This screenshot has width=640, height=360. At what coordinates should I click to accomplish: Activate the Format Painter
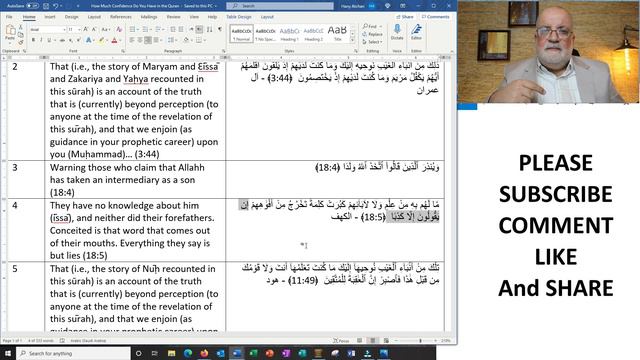click(20, 42)
